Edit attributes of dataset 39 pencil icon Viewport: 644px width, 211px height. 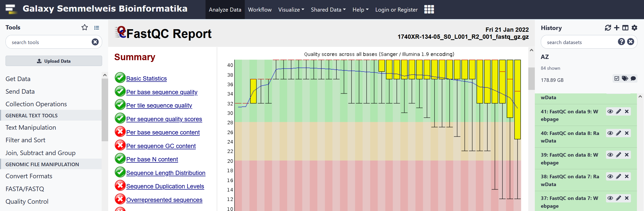pos(619,155)
